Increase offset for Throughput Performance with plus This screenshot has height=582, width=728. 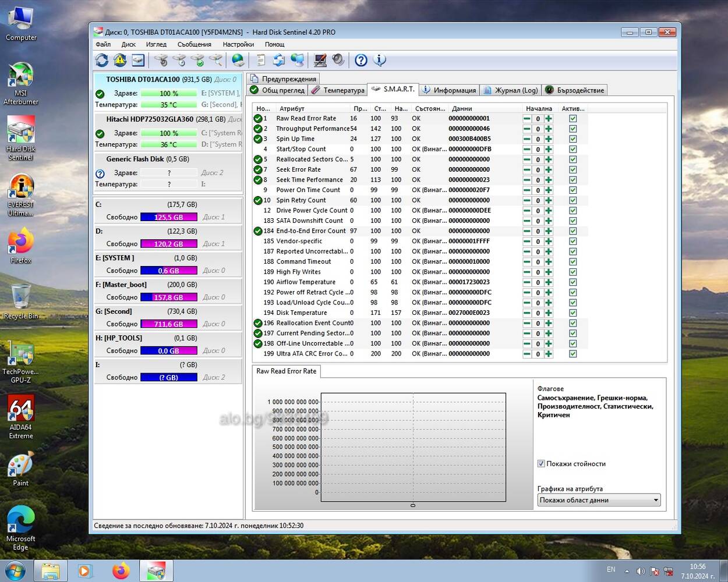pyautogui.click(x=549, y=129)
